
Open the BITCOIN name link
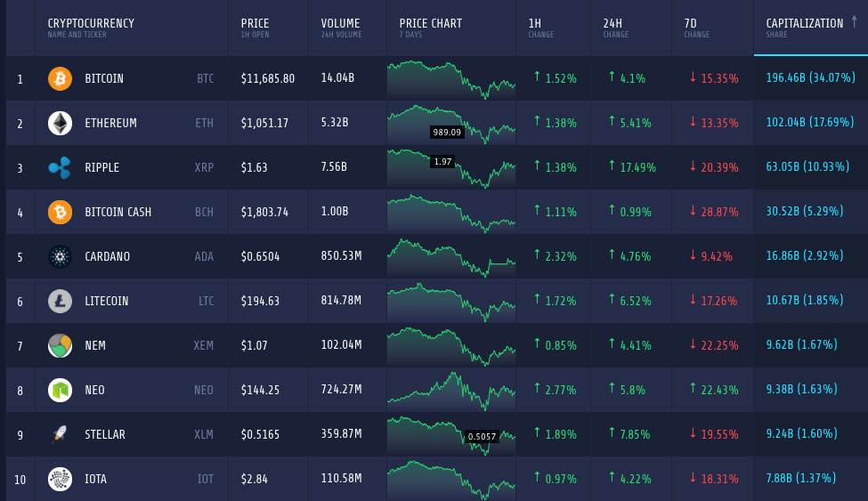pos(104,78)
